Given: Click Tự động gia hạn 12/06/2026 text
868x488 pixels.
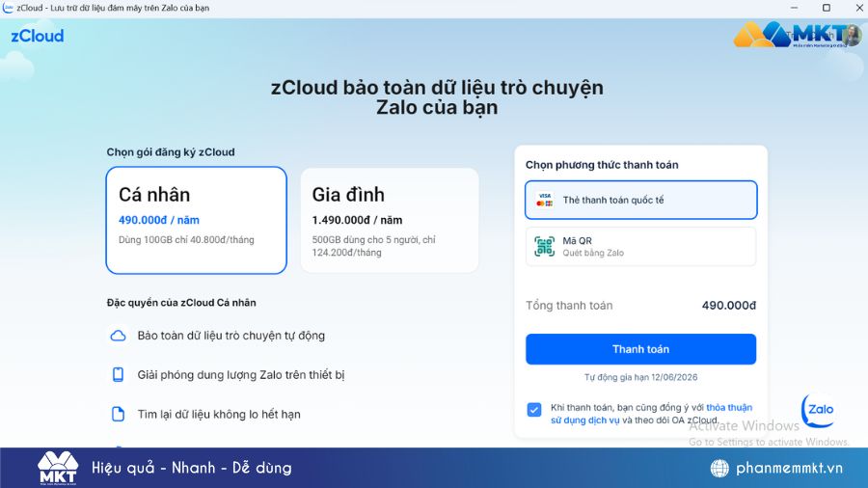Looking at the screenshot, I should coord(641,377).
